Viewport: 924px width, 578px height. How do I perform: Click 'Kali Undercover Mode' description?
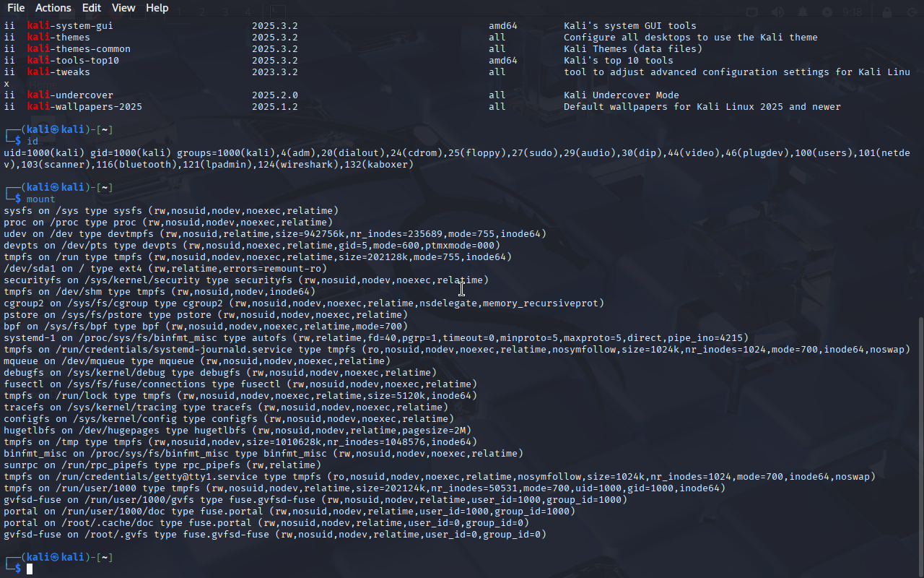(622, 95)
